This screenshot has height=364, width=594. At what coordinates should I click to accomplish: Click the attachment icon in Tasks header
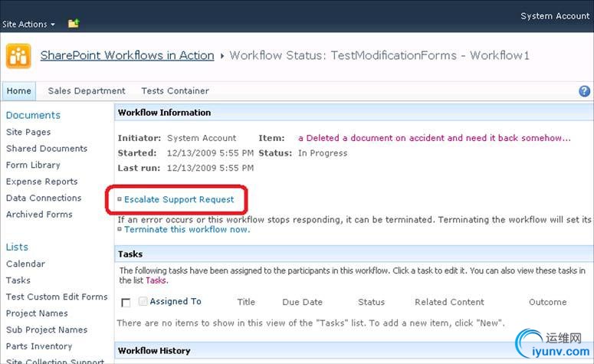click(x=143, y=301)
